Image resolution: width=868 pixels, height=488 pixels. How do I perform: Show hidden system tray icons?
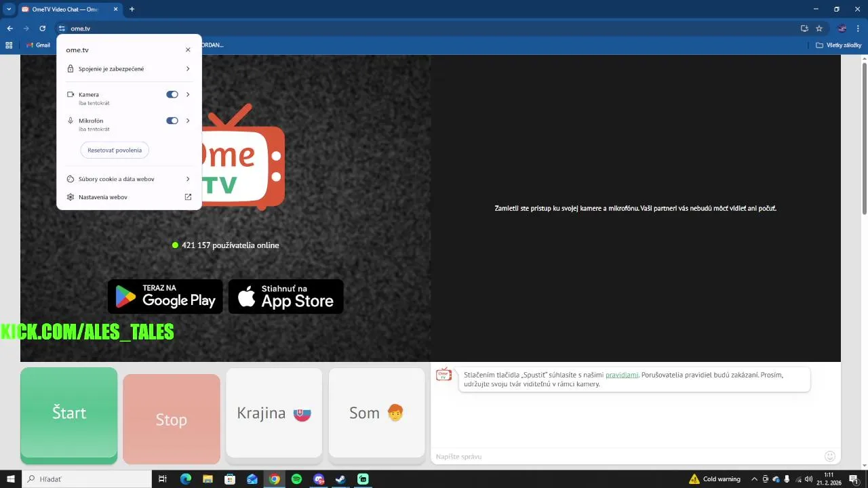pos(754,479)
